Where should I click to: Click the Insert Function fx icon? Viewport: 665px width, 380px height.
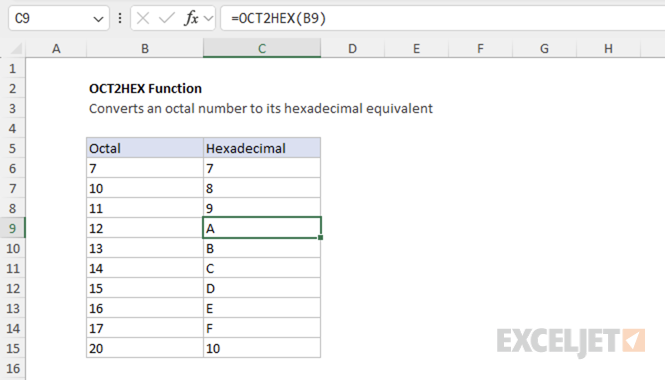click(191, 18)
